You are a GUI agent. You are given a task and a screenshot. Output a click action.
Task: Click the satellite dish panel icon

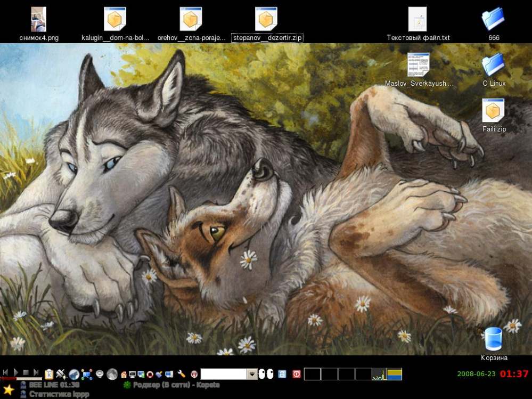tap(61, 374)
